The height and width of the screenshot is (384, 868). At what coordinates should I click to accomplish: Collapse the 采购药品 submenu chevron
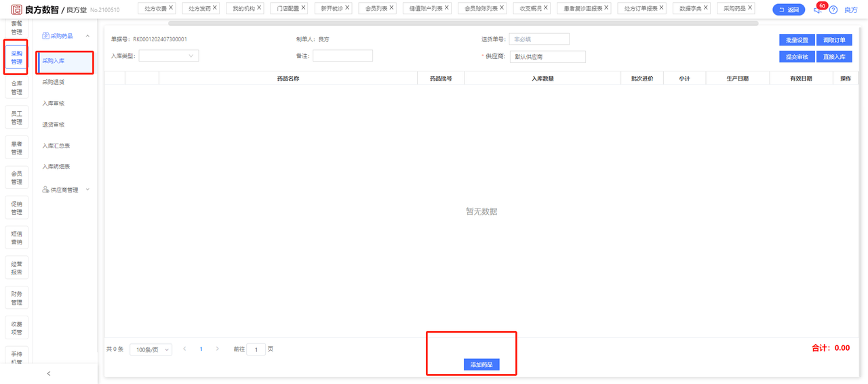coord(87,36)
